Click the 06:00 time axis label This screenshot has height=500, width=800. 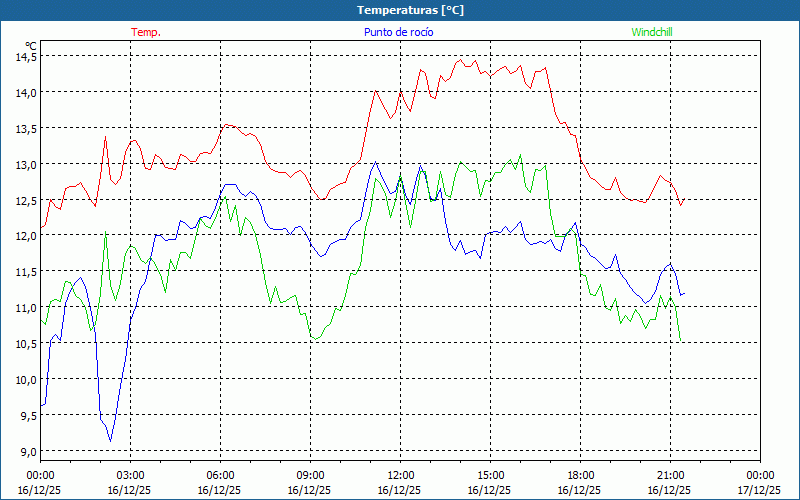tap(220, 475)
